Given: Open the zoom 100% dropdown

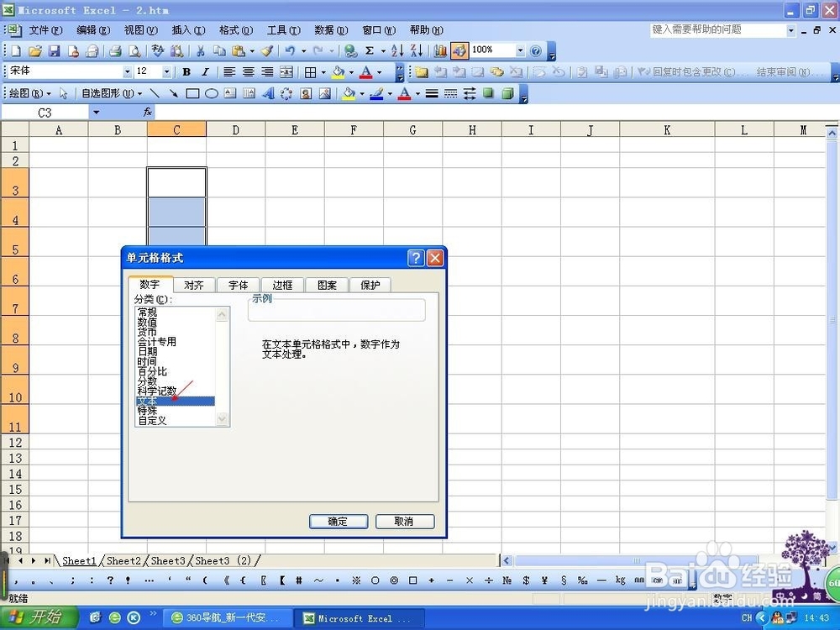Looking at the screenshot, I should (520, 51).
